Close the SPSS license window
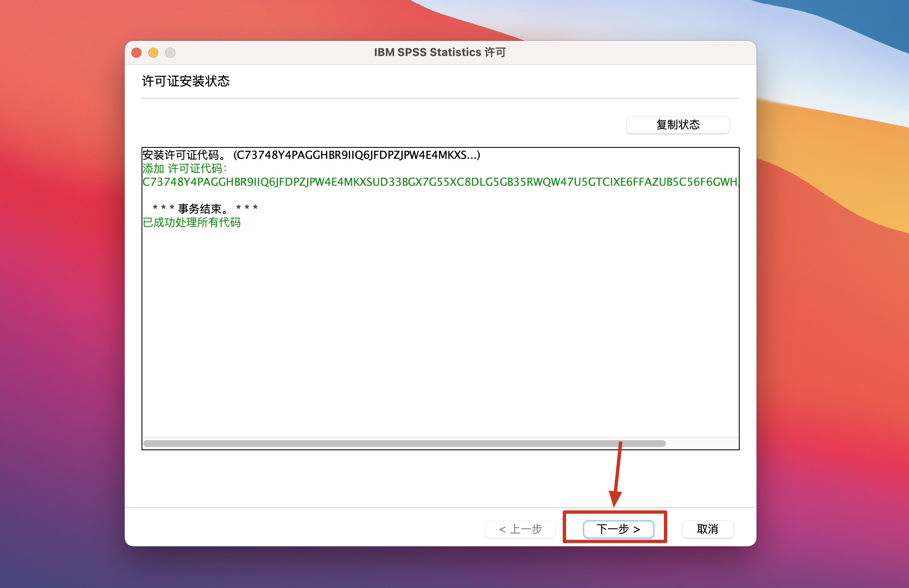 [x=136, y=53]
